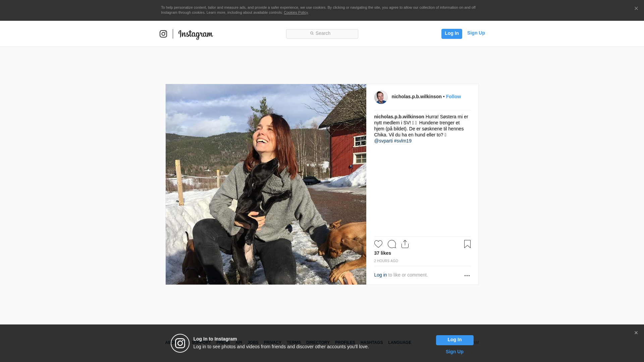Open the LANGUAGE selector in footer
644x362 pixels.
[399, 343]
